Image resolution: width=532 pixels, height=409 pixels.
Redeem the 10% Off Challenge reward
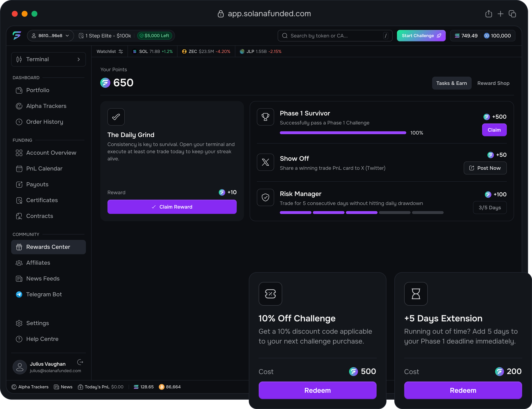(x=317, y=390)
